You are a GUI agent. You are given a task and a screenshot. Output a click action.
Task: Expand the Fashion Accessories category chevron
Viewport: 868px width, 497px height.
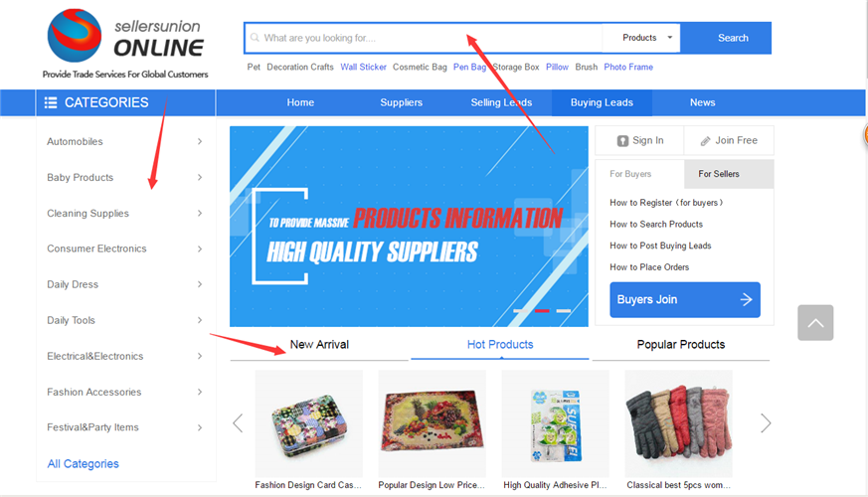[200, 392]
